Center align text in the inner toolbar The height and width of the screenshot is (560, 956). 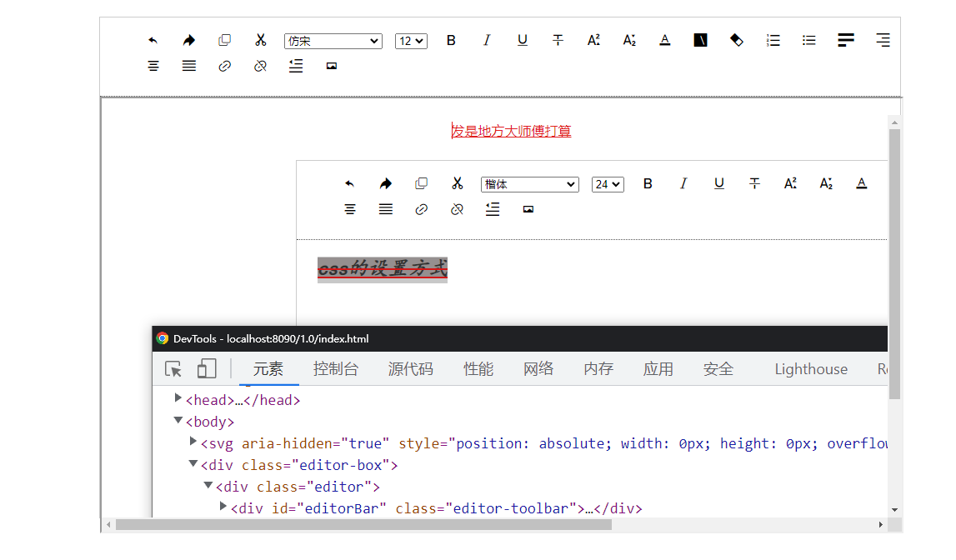350,209
